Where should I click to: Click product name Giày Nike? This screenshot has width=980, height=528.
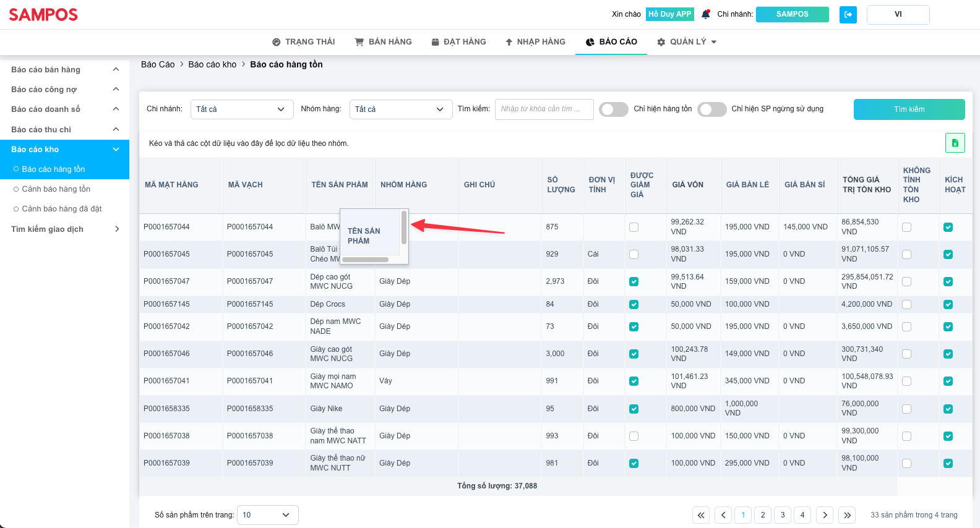coord(326,409)
